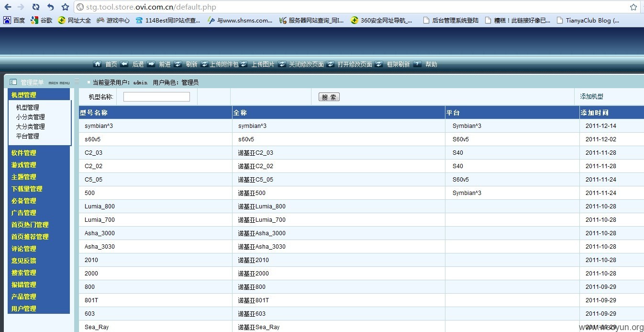Screen dimensions: 644x332
Task: Click 搜索 button
Action: pos(329,97)
